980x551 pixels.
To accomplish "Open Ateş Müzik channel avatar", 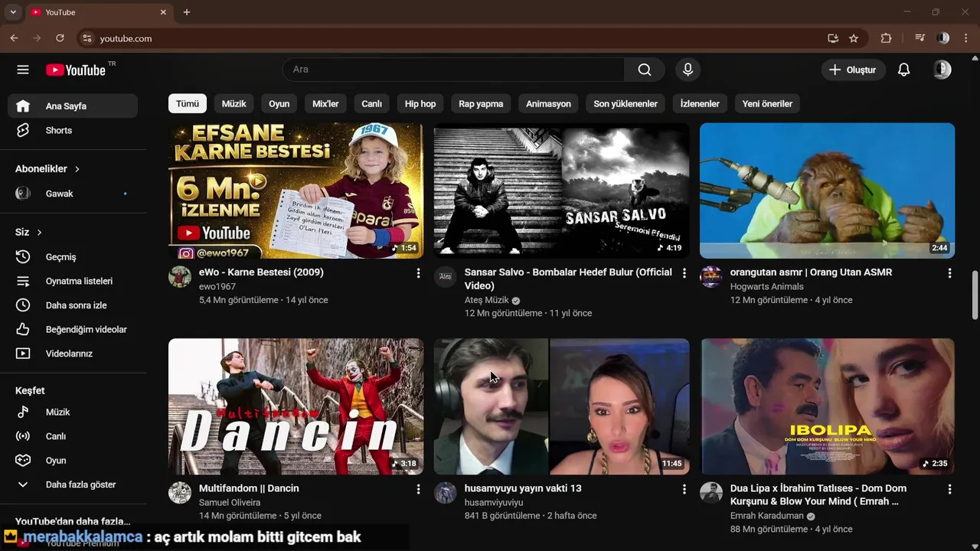I will [446, 276].
